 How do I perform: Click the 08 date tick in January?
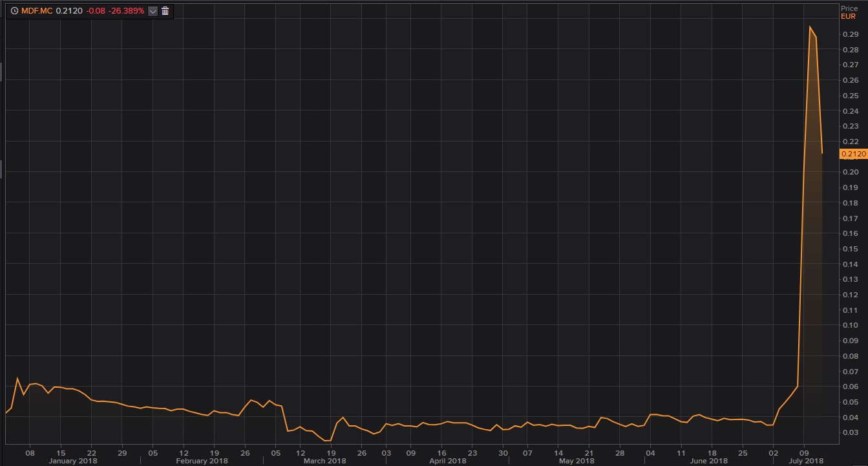pyautogui.click(x=30, y=452)
